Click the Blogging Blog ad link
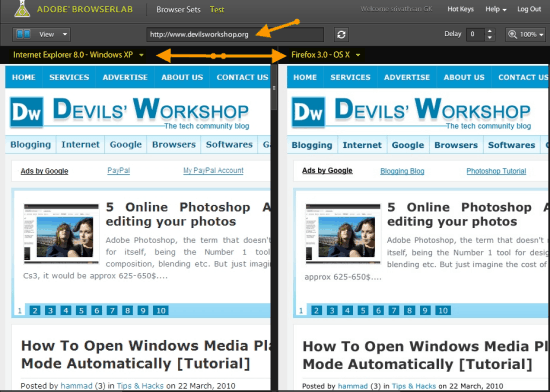The height and width of the screenshot is (392, 550). click(x=402, y=171)
